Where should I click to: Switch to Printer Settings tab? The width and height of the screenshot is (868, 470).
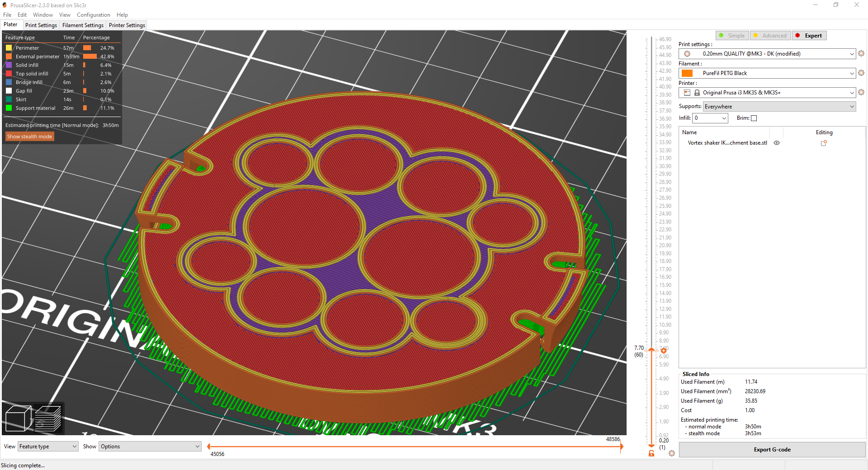point(127,25)
